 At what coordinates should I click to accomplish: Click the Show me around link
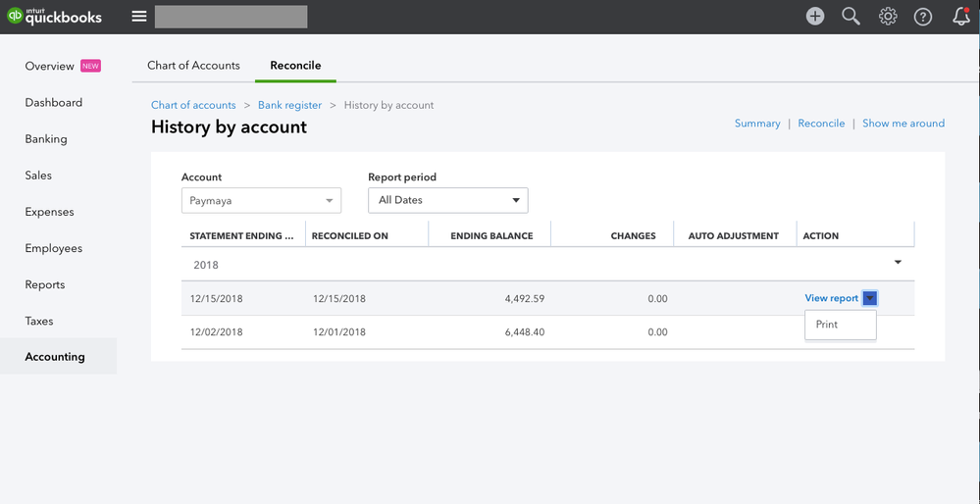[903, 124]
